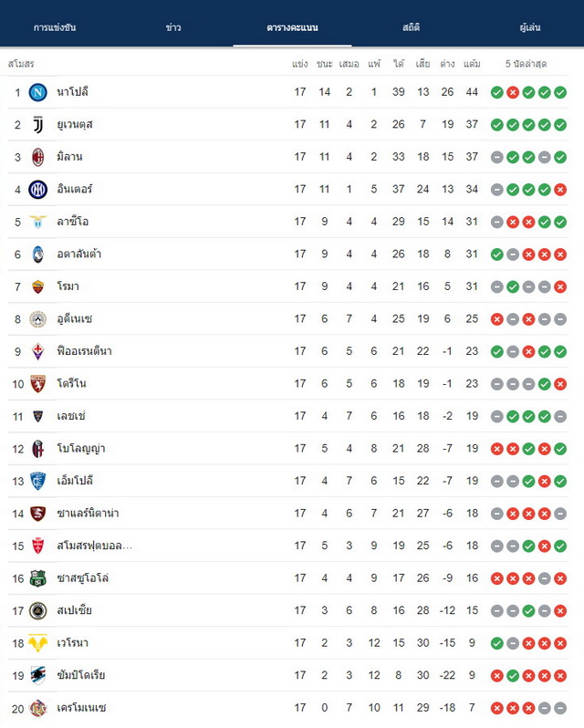Click the เครโมเนเซ team row name

(x=81, y=708)
